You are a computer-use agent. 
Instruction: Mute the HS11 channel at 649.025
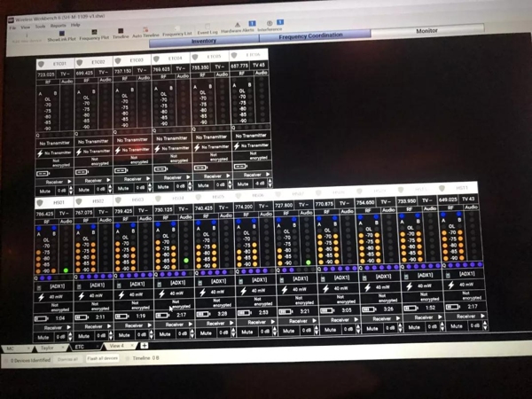point(457,326)
